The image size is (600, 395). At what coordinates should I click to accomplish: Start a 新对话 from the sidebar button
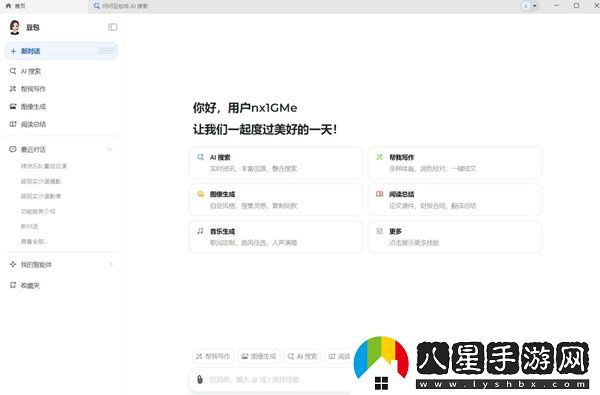pos(61,51)
